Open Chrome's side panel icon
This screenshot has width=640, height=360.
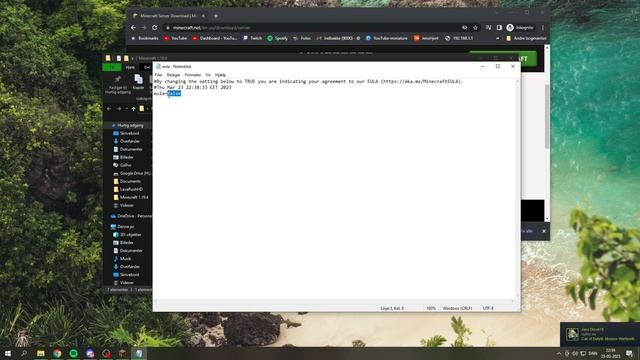pos(499,28)
